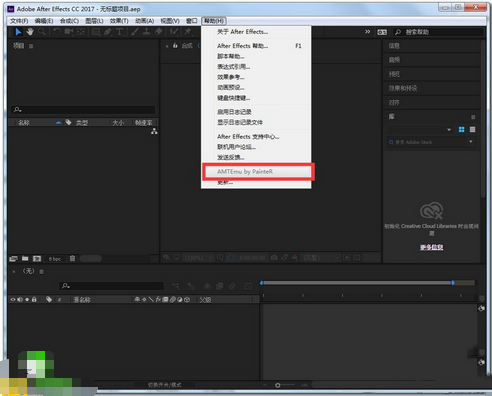The width and height of the screenshot is (492, 396).
Task: Open the 文件(F) menu
Action: (19, 21)
